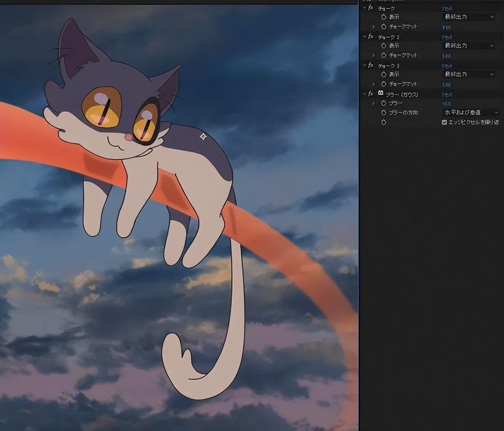Collapse the チョーク effect group
Screen dimensions: 504x431
(365, 8)
